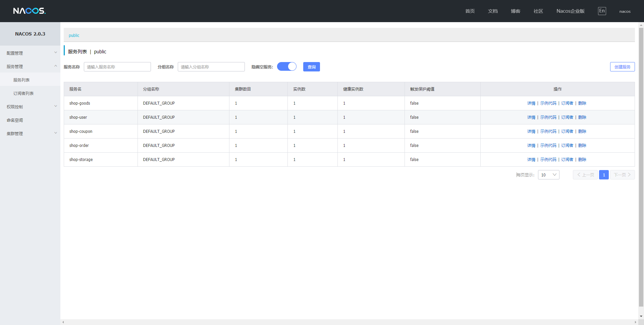Screen dimensions: 644x325
Task: Open 详情 for shop-user
Action: [x=531, y=117]
